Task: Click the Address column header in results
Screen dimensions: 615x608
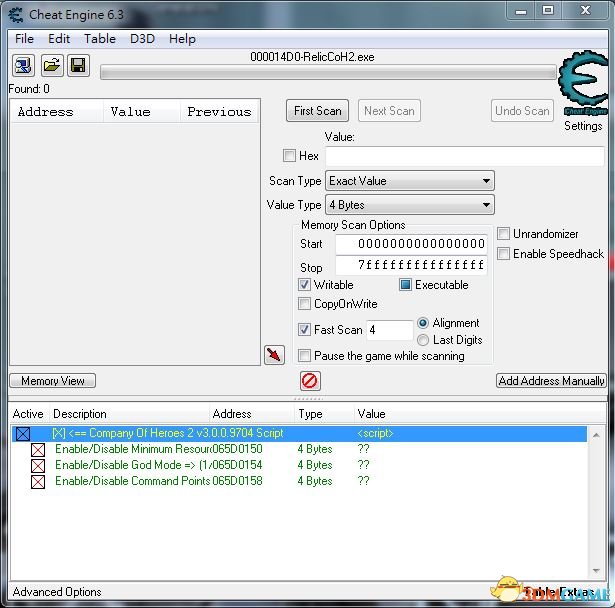Action: pos(57,112)
